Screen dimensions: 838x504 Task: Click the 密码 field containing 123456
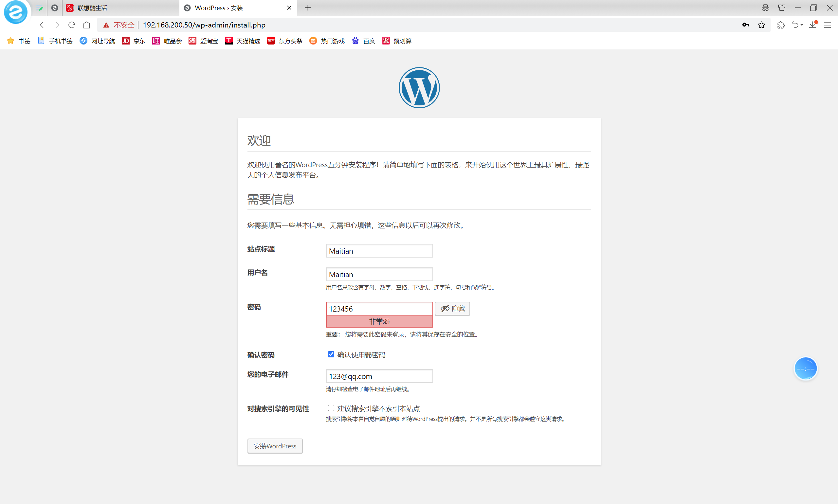379,308
